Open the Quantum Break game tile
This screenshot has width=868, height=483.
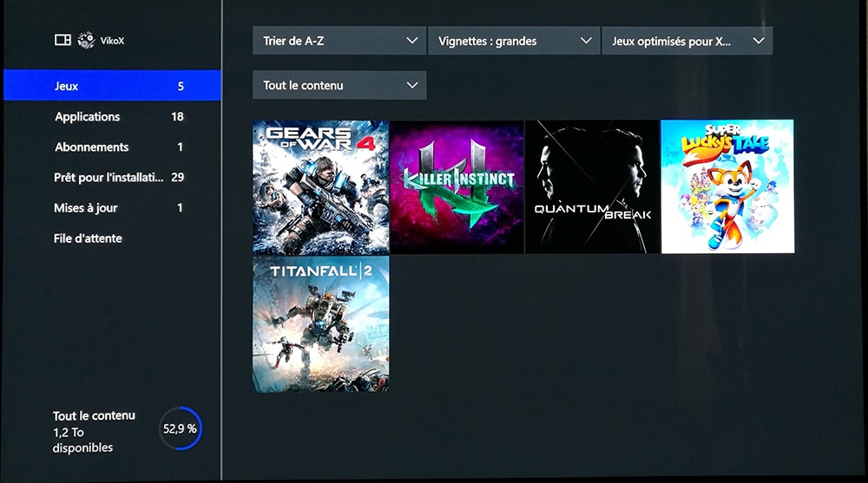tap(592, 187)
